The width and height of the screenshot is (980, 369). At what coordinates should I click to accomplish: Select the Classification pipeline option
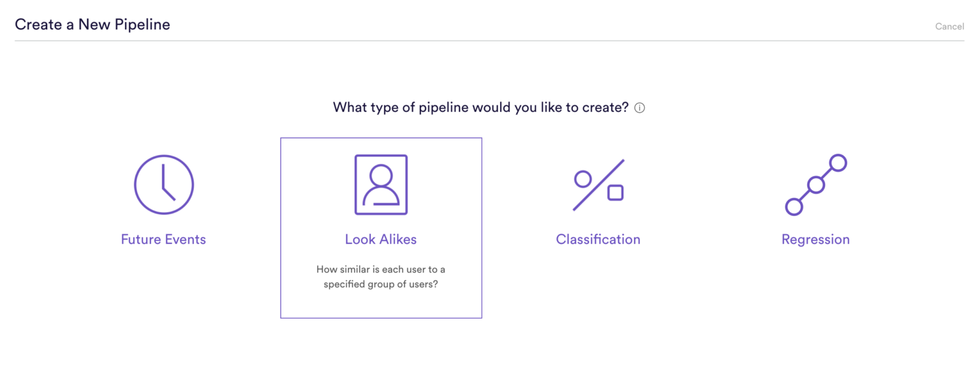coord(598,204)
